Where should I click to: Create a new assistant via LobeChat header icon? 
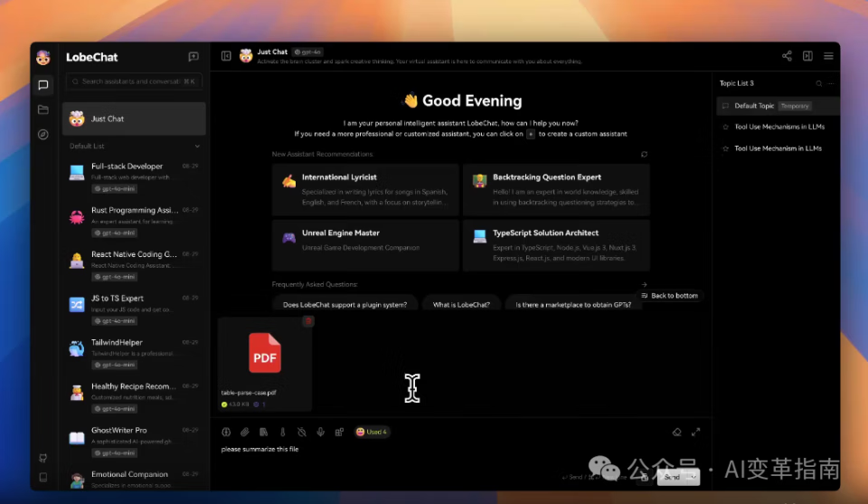(193, 56)
